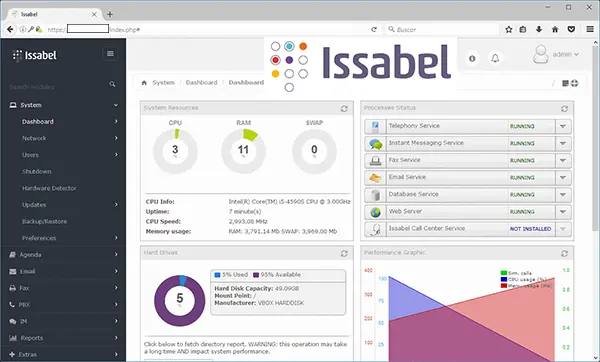
Task: Open the browser hamburger menu
Action: (x=590, y=29)
